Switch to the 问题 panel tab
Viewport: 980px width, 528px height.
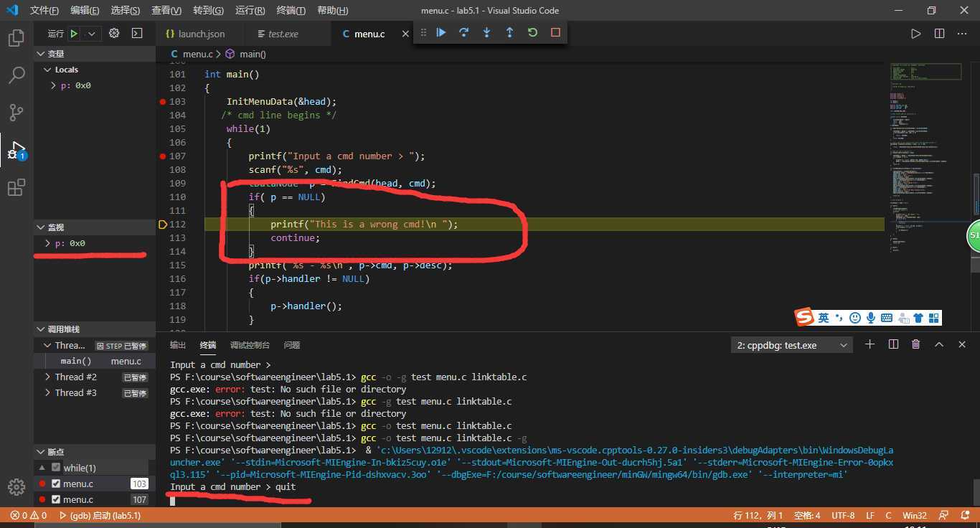(292, 345)
